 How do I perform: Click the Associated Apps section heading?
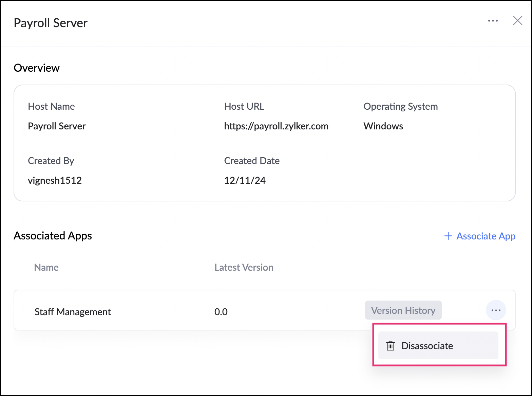53,236
